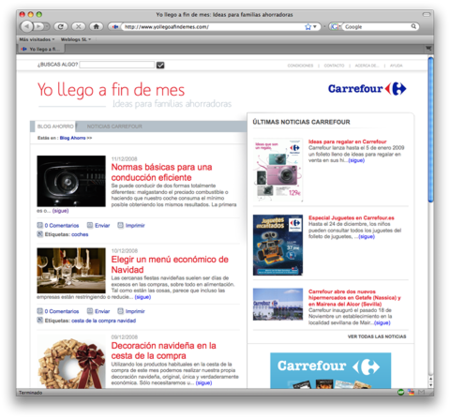Expand the Weblogs SL bookmarks folder

pos(76,39)
